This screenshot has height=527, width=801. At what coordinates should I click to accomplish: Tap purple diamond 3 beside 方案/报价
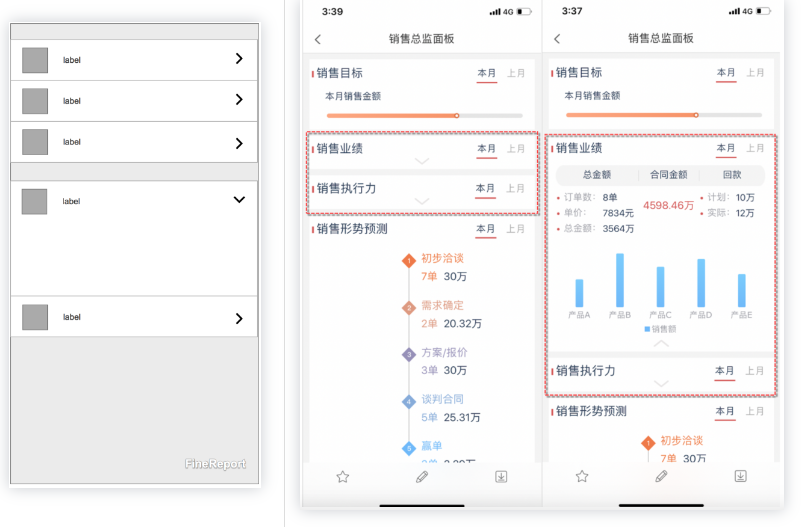pos(409,354)
